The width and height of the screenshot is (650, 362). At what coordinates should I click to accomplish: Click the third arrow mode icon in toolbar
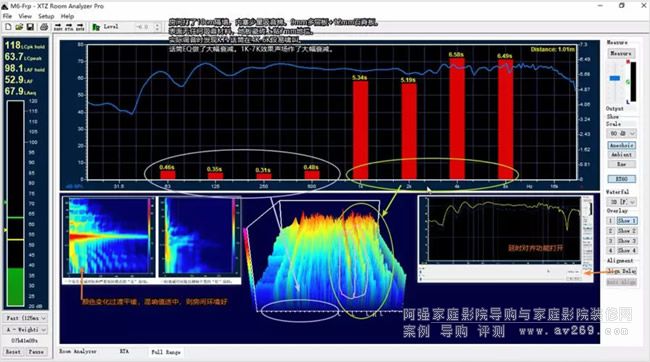click(x=80, y=27)
